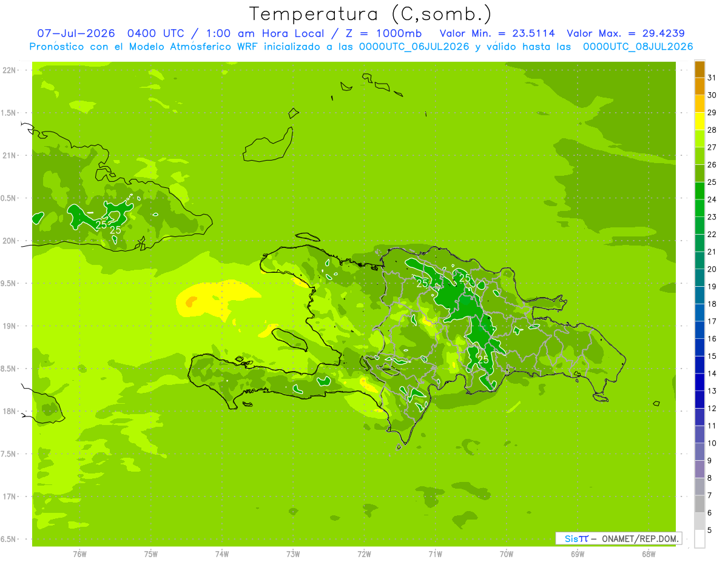Click the legend value label "21"
This screenshot has width=728, height=562.
(x=712, y=252)
